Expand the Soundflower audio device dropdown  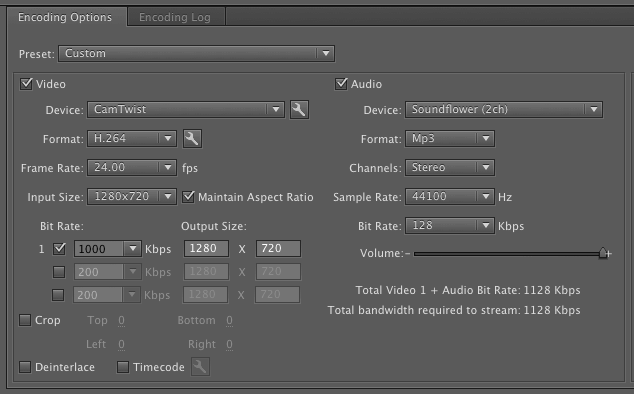coord(504,109)
